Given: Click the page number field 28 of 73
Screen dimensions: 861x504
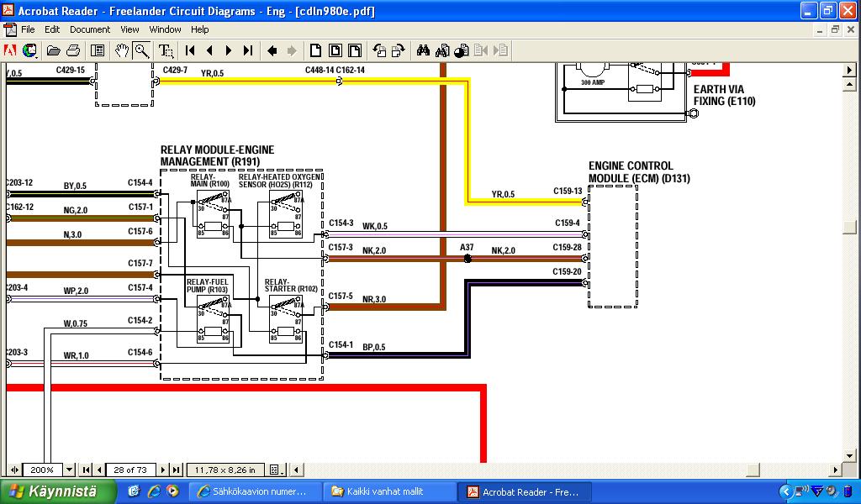Looking at the screenshot, I should (x=131, y=470).
